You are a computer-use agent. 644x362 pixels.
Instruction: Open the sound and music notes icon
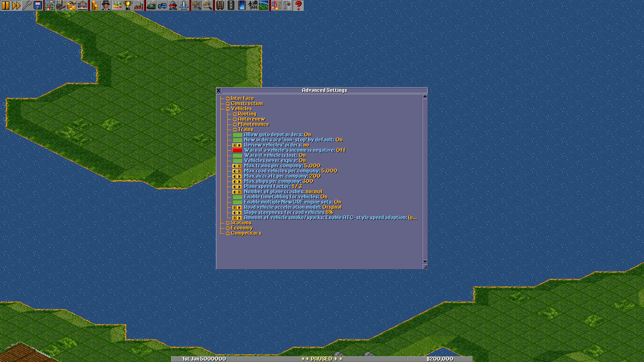click(x=276, y=6)
